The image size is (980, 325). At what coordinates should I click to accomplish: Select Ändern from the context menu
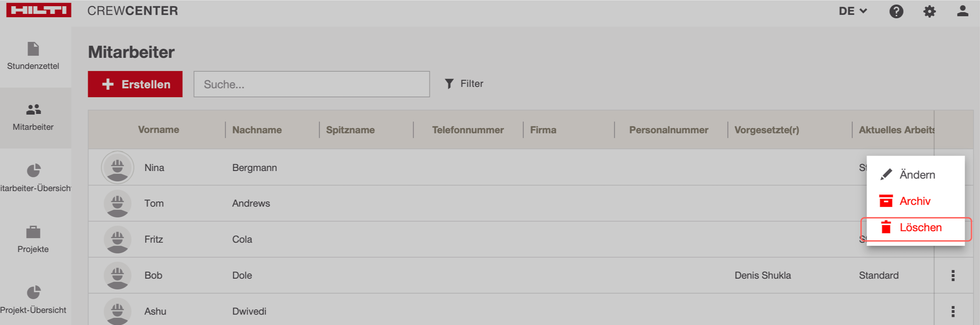click(x=916, y=175)
